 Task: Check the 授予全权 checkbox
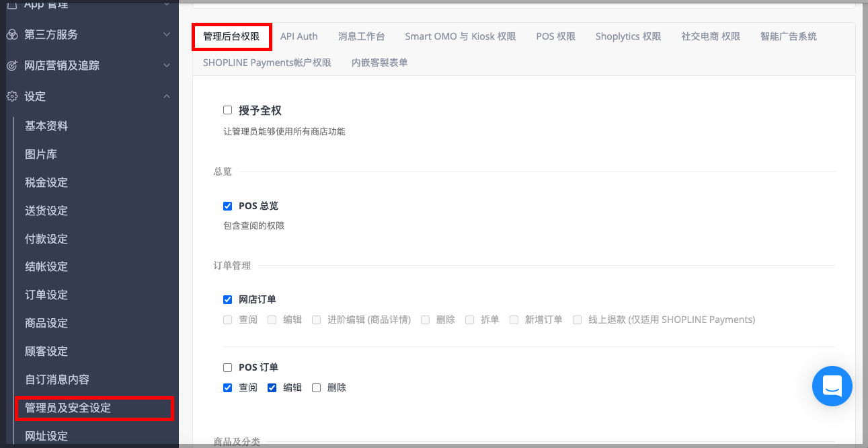tap(227, 110)
